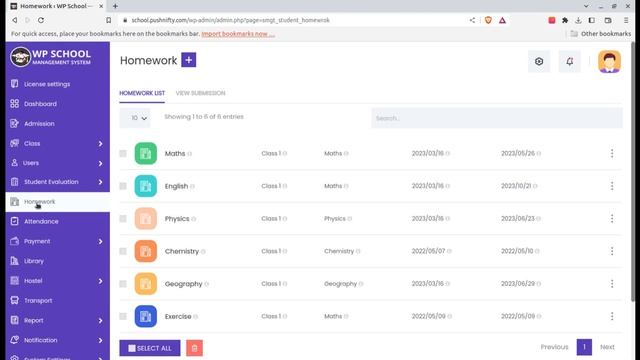Screen dimensions: 640x360
Task: Open the browser extensions puzzle icon
Action: [x=565, y=20]
